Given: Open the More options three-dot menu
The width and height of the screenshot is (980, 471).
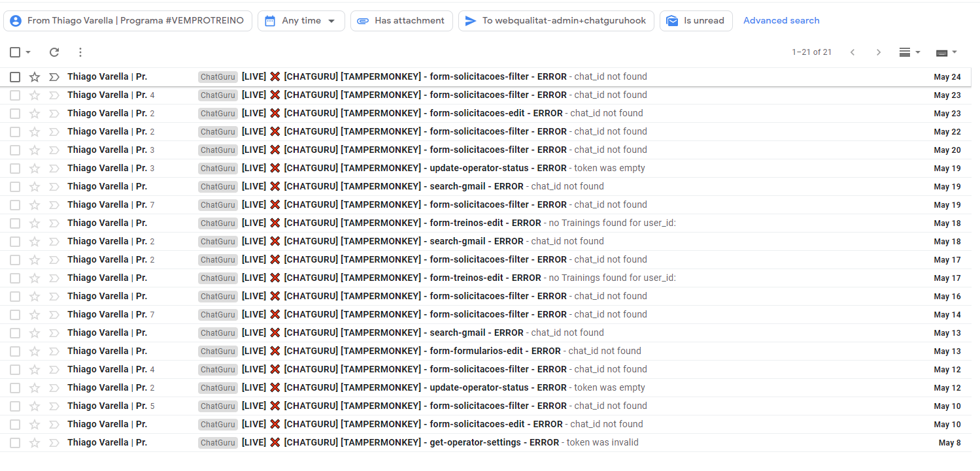Looking at the screenshot, I should pos(80,52).
